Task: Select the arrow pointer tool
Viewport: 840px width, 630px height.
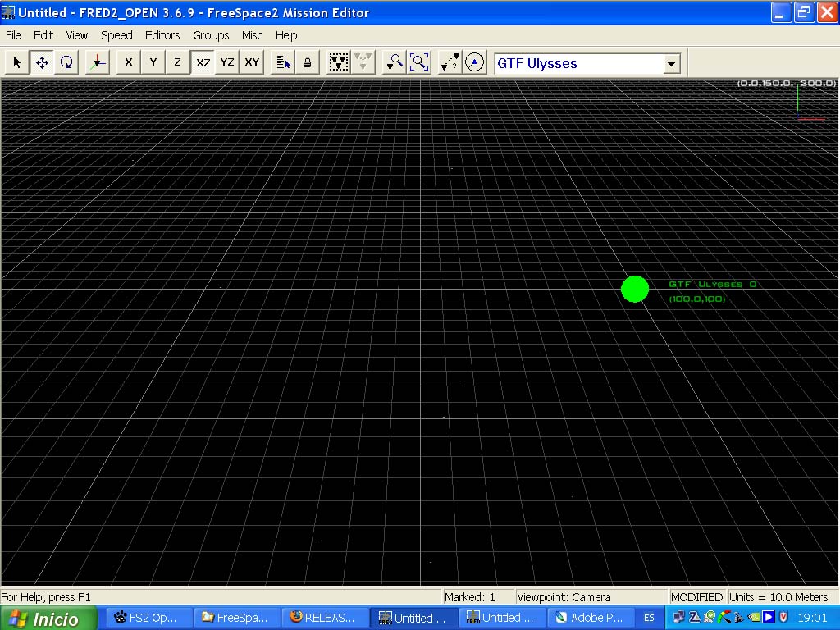Action: [x=17, y=62]
